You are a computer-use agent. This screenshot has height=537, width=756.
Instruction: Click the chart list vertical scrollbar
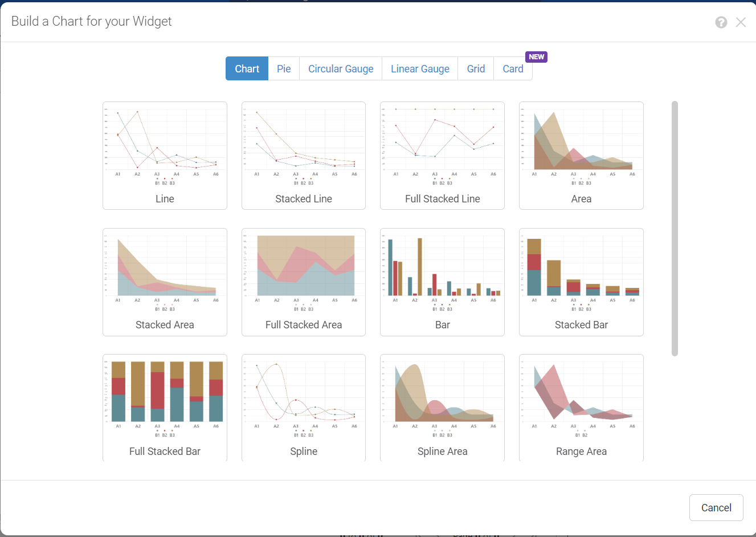point(675,228)
